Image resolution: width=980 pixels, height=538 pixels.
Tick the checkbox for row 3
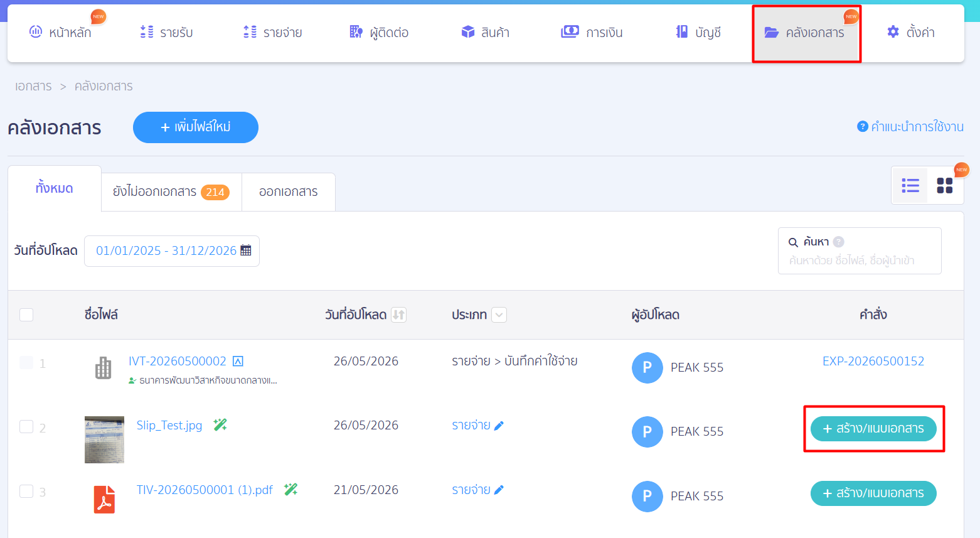coord(26,491)
